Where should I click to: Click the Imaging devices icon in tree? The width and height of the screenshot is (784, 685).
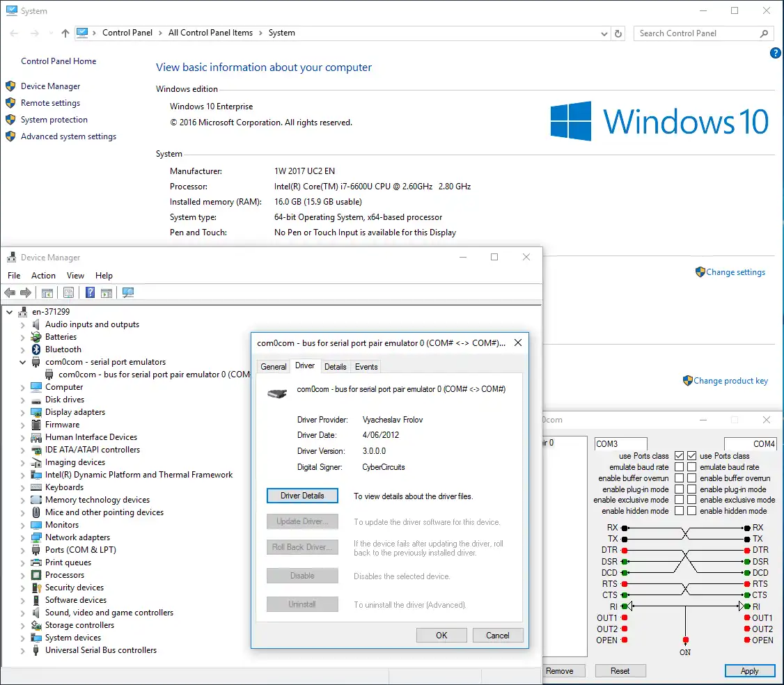[36, 462]
